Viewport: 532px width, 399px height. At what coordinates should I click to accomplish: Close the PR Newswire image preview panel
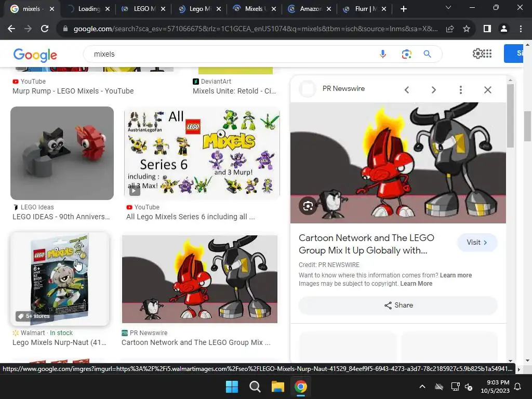point(487,90)
